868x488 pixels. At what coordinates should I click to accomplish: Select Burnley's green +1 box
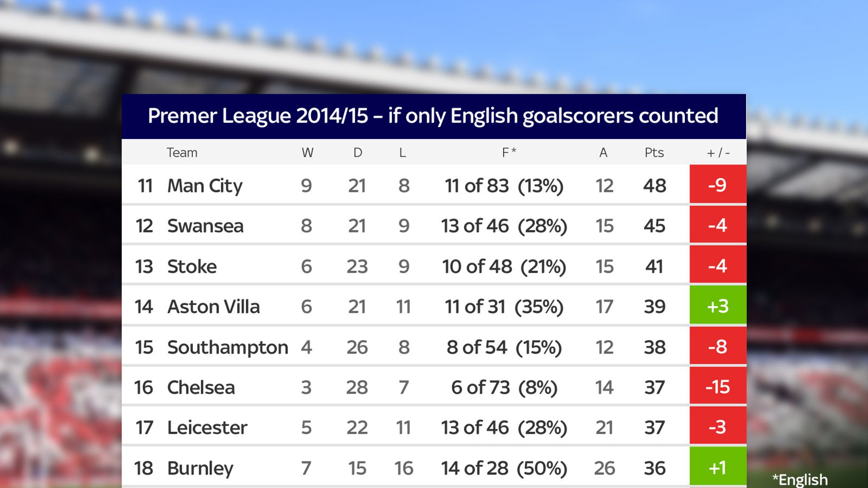click(718, 467)
